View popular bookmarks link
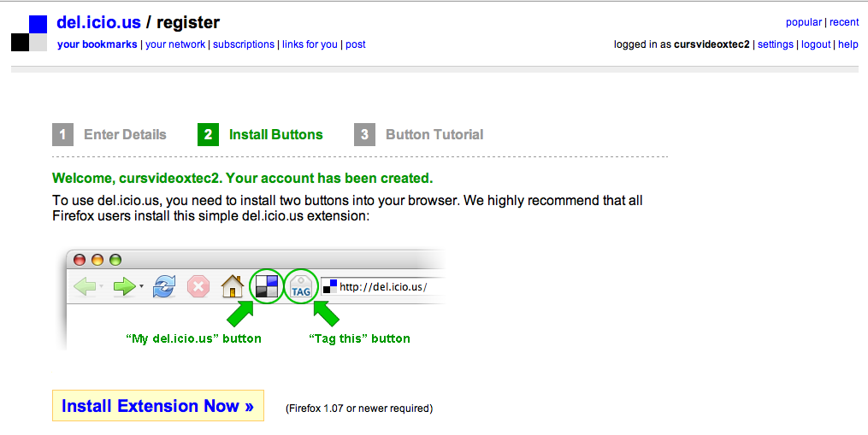This screenshot has height=435, width=868. pos(804,22)
